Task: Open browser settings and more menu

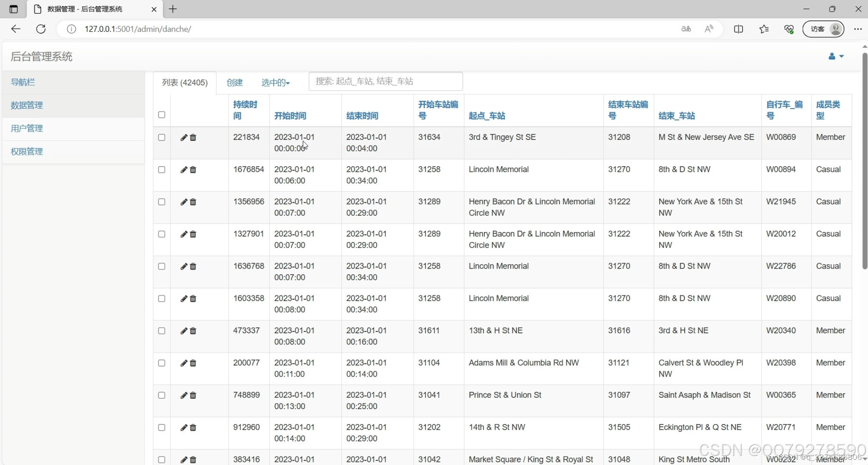Action: [858, 29]
